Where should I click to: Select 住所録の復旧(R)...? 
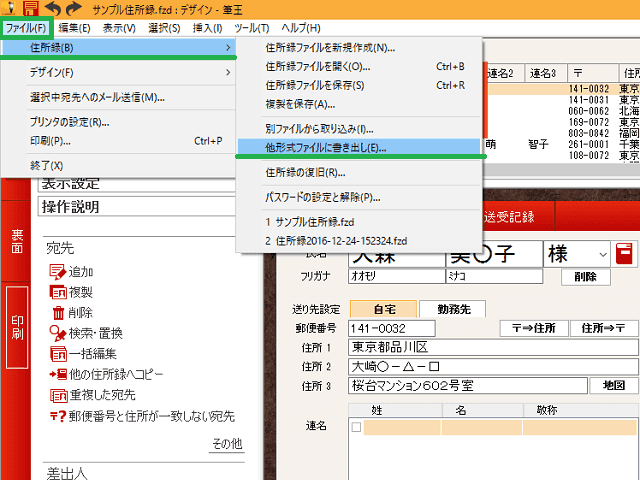(x=359, y=173)
